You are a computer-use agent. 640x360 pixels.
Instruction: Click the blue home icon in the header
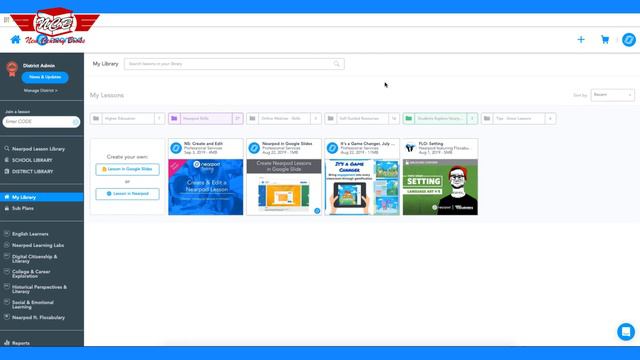pyautogui.click(x=16, y=39)
